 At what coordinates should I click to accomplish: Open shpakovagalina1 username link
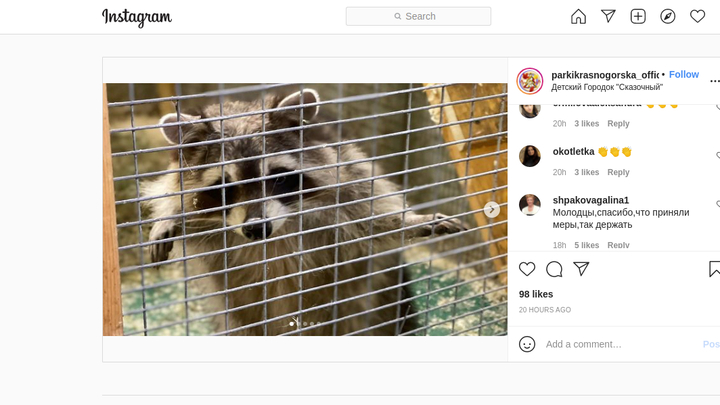point(591,200)
